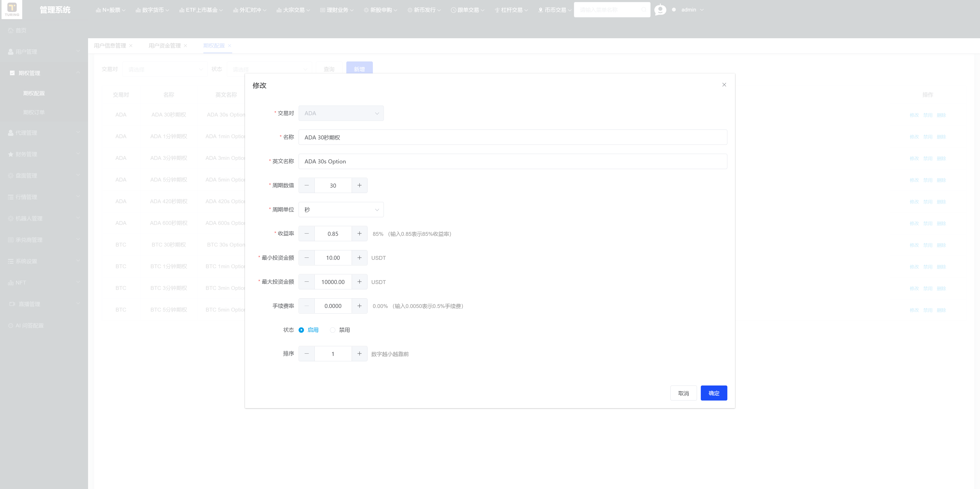Decrease 周期数值 with minus button
The width and height of the screenshot is (980, 489).
pos(307,185)
